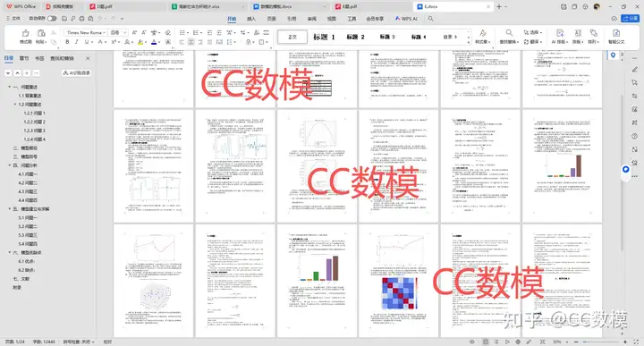The width and height of the screenshot is (644, 346).
Task: Click the clear formatting eraser icon
Action: click(167, 32)
